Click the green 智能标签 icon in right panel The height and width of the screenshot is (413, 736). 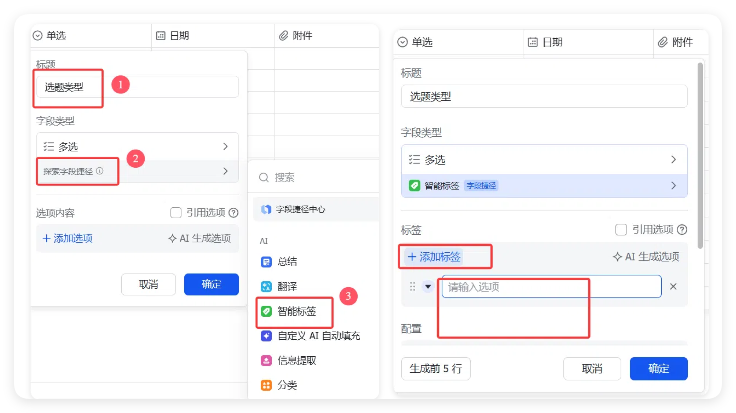414,185
